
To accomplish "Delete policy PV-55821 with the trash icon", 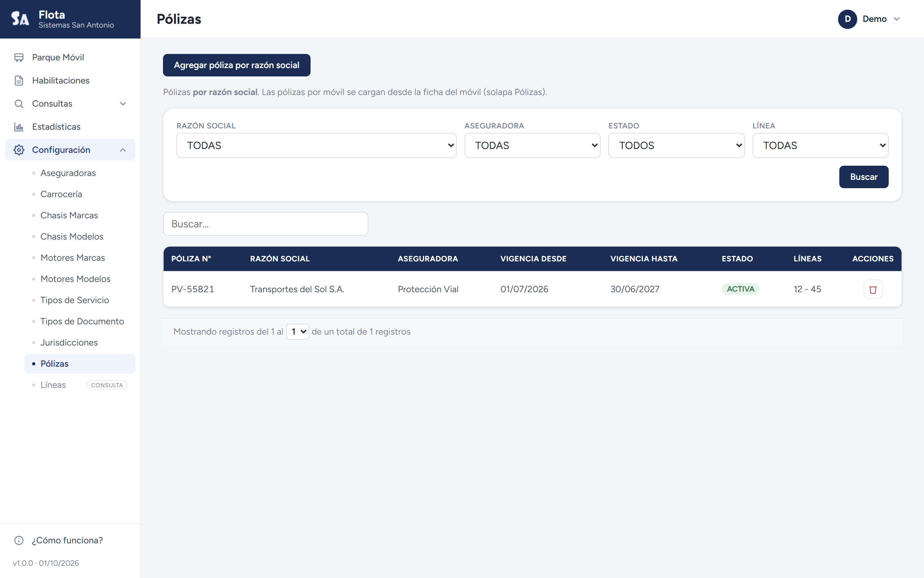I will click(873, 289).
